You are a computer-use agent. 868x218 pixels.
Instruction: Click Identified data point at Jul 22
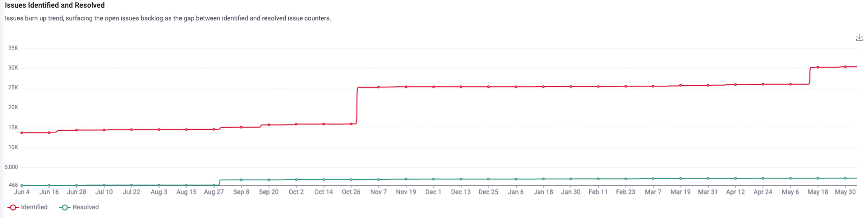point(131,130)
